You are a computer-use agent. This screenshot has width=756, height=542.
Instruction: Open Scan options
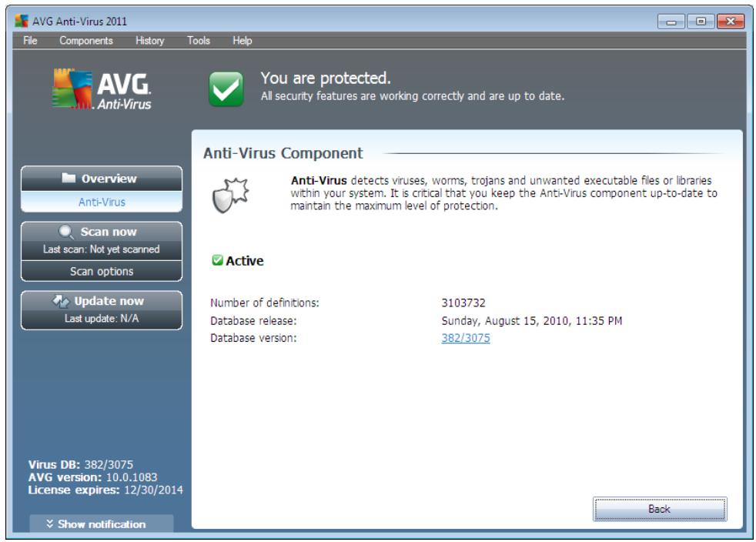coord(102,272)
